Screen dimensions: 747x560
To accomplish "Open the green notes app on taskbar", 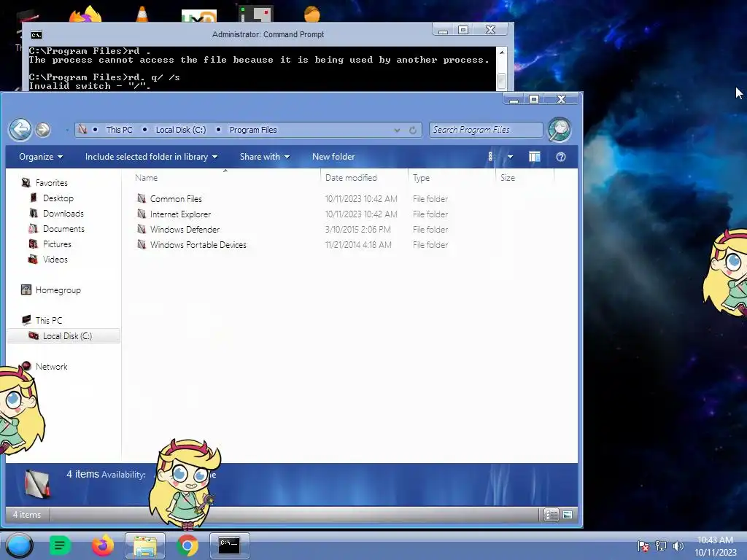I will [60, 545].
